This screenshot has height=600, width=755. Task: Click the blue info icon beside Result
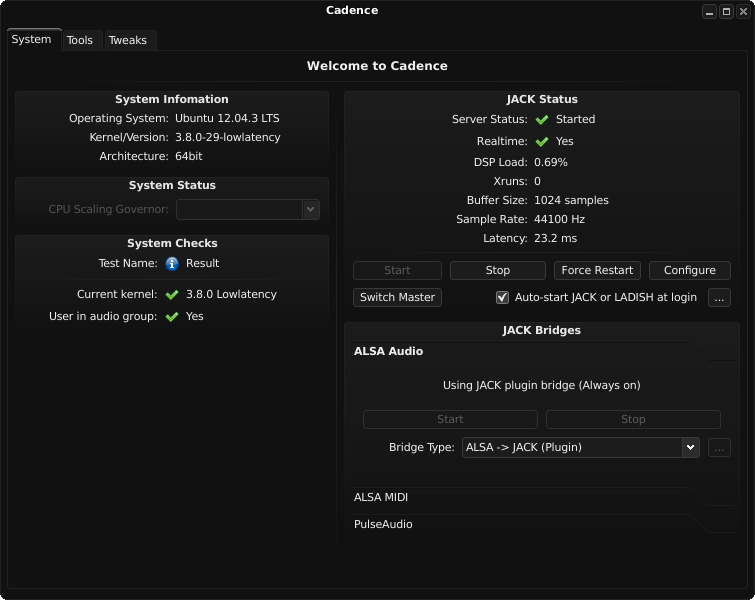(172, 264)
